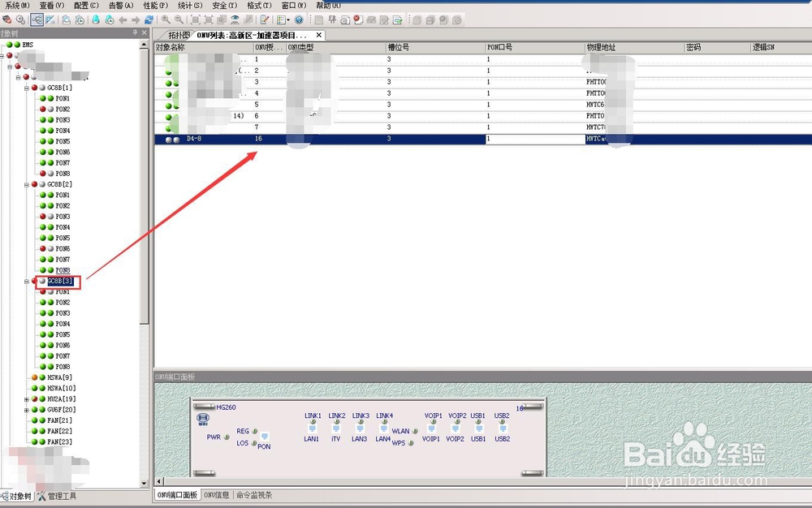Click the blue help question icon
Image resolution: width=812 pixels, height=508 pixels.
(x=299, y=19)
